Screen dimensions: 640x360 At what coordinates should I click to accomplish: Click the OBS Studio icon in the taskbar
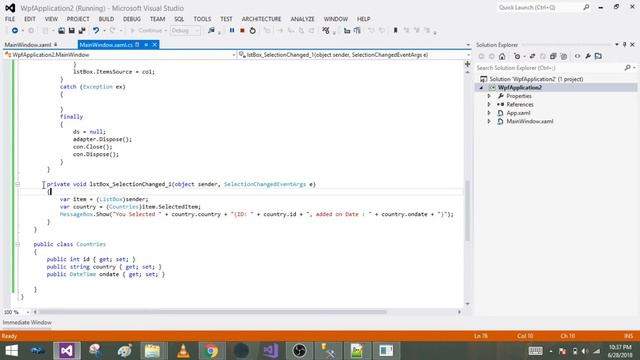(299, 351)
